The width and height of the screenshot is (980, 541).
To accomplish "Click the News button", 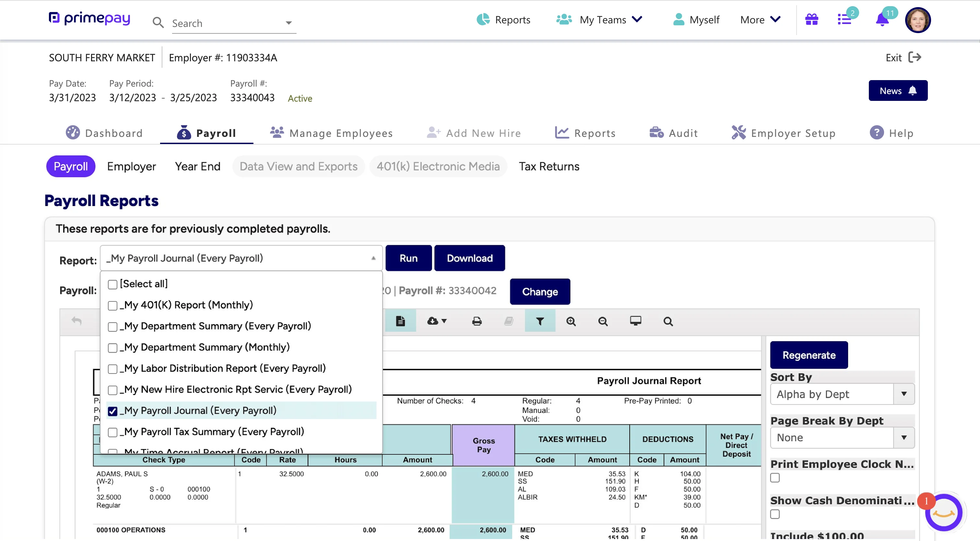I will coord(898,90).
